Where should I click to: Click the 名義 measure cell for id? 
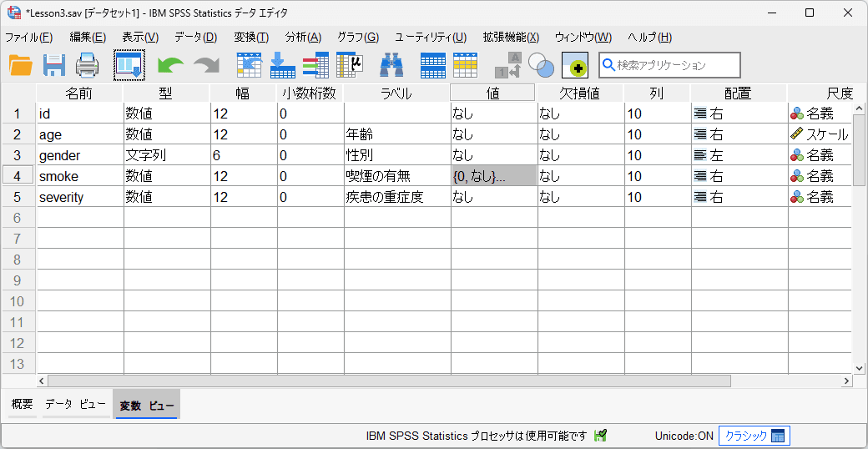(820, 114)
